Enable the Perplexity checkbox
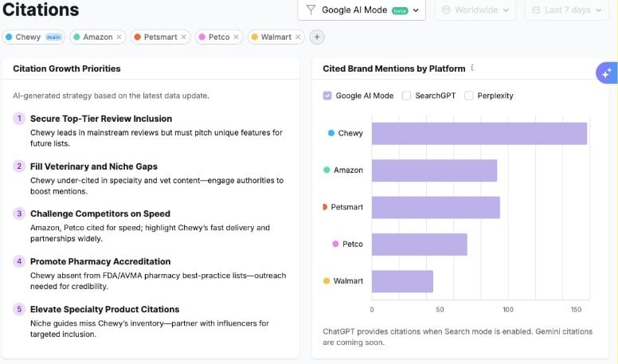 point(468,96)
